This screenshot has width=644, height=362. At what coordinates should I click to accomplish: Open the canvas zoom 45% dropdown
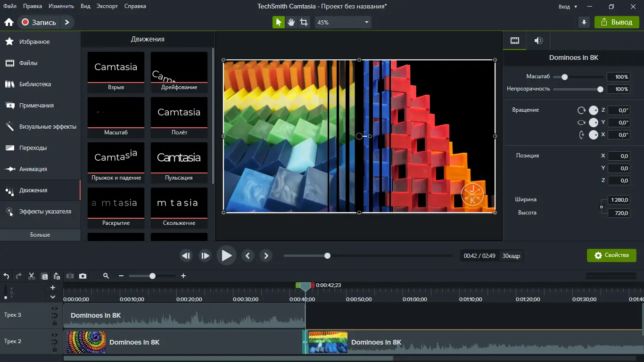[x=343, y=22]
